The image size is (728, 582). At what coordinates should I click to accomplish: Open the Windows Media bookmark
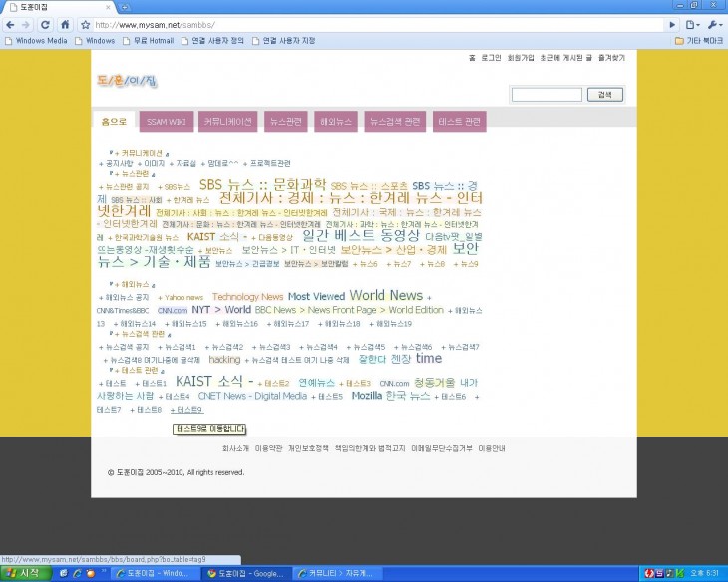tap(36, 41)
